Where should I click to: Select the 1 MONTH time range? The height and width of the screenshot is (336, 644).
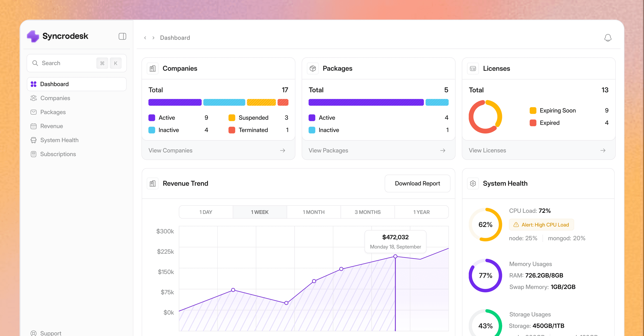[313, 212]
